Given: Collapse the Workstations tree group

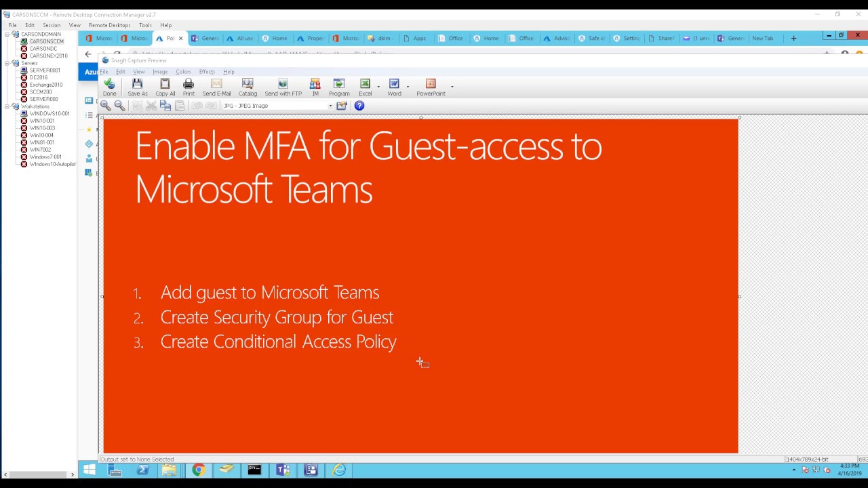Looking at the screenshot, I should point(7,106).
